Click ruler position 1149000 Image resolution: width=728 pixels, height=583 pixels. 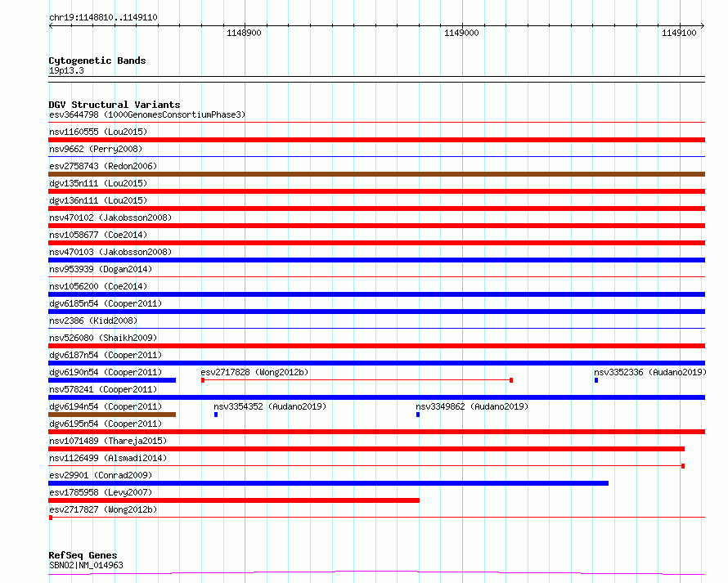click(x=461, y=33)
